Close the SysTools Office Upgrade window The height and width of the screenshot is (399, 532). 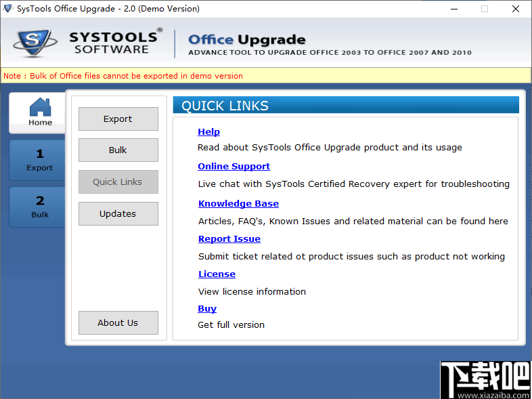pos(515,9)
